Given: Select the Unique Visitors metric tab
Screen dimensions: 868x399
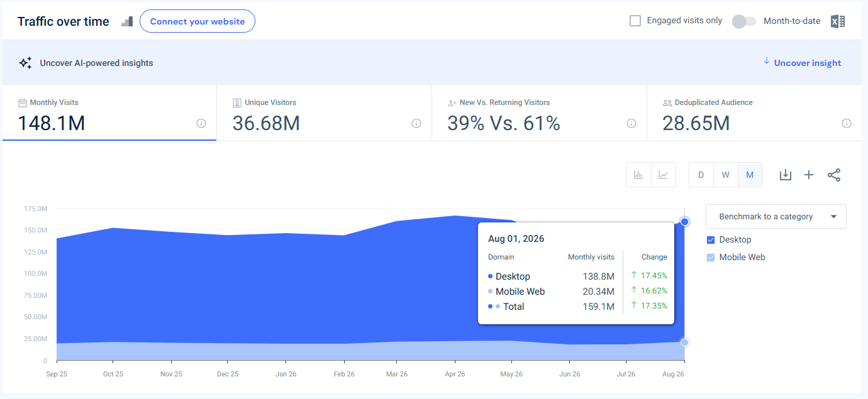Looking at the screenshot, I should tap(324, 113).
